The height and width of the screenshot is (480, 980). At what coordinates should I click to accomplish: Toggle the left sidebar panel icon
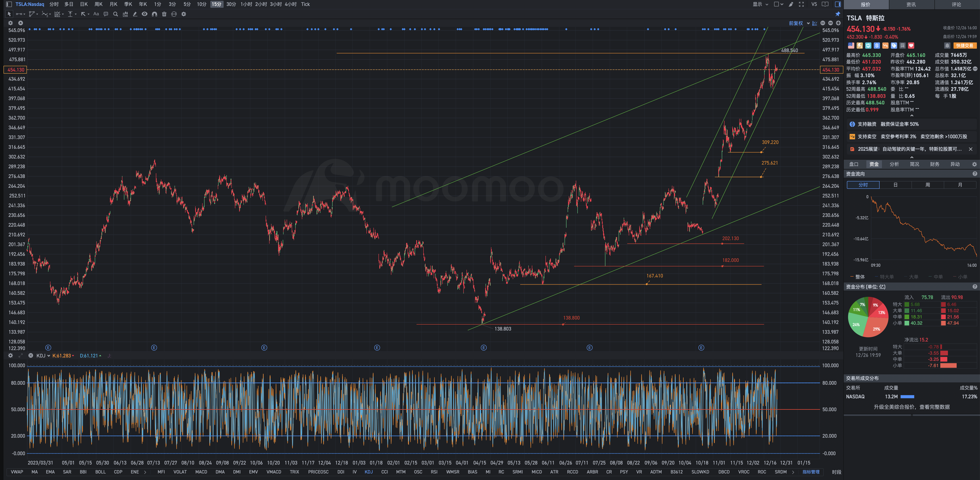click(x=9, y=4)
